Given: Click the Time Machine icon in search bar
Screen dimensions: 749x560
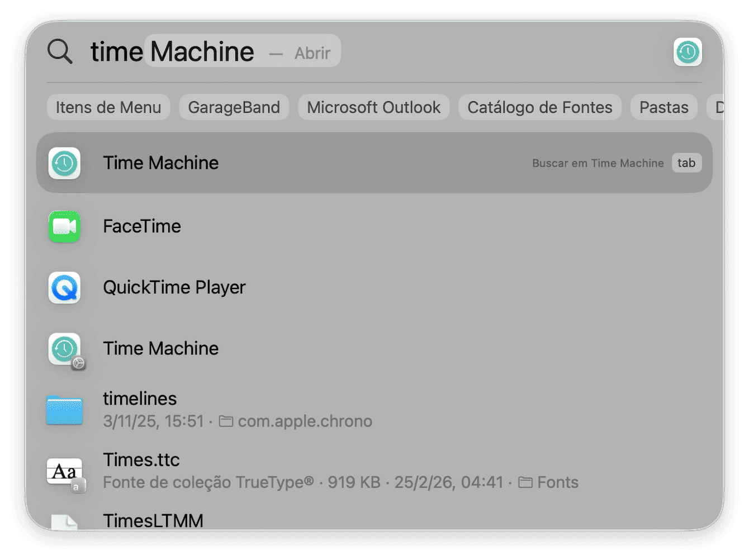Looking at the screenshot, I should (688, 52).
